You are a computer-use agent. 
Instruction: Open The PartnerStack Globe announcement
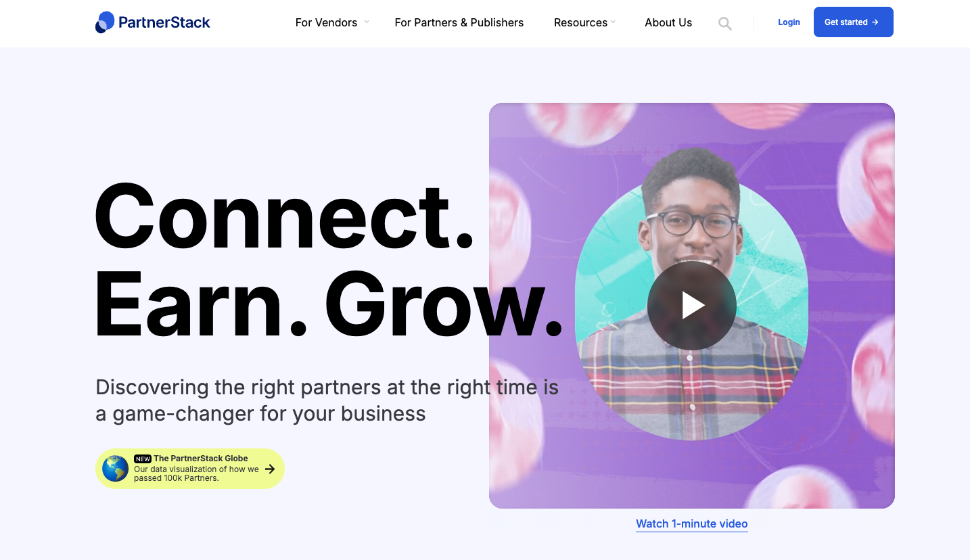190,469
